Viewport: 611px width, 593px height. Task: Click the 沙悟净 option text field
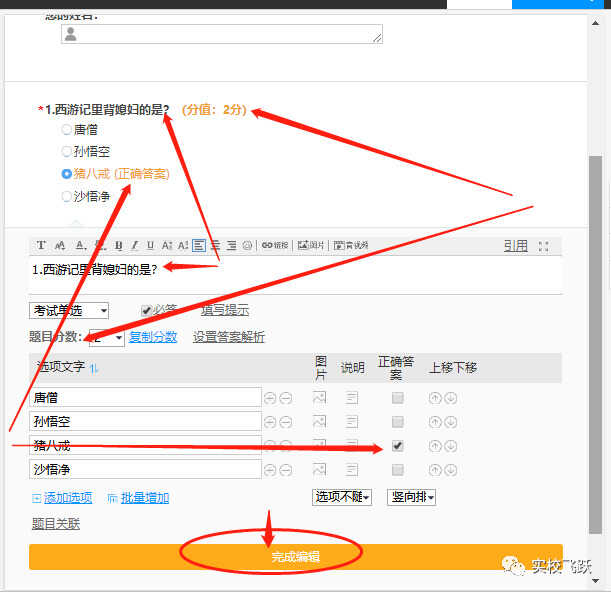[x=145, y=469]
